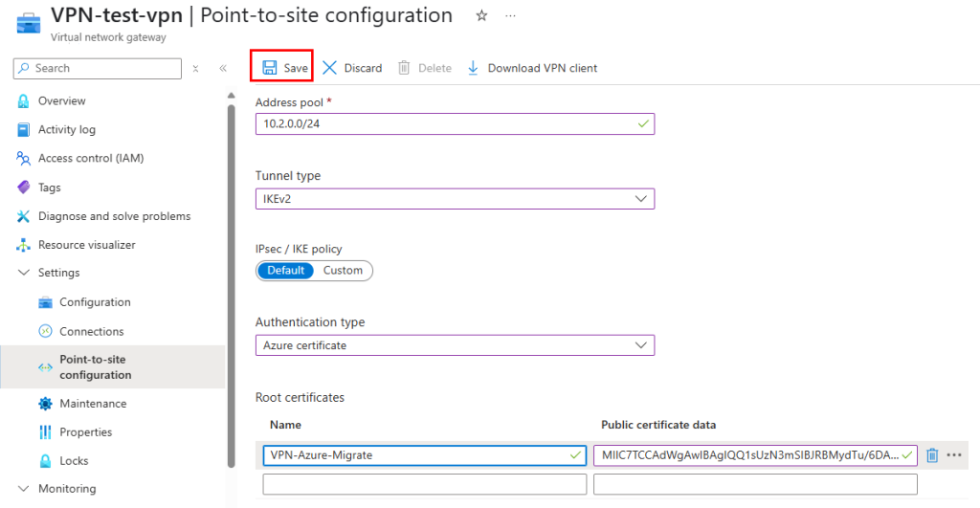Click the empty Public certificate data field
980x508 pixels.
[756, 484]
